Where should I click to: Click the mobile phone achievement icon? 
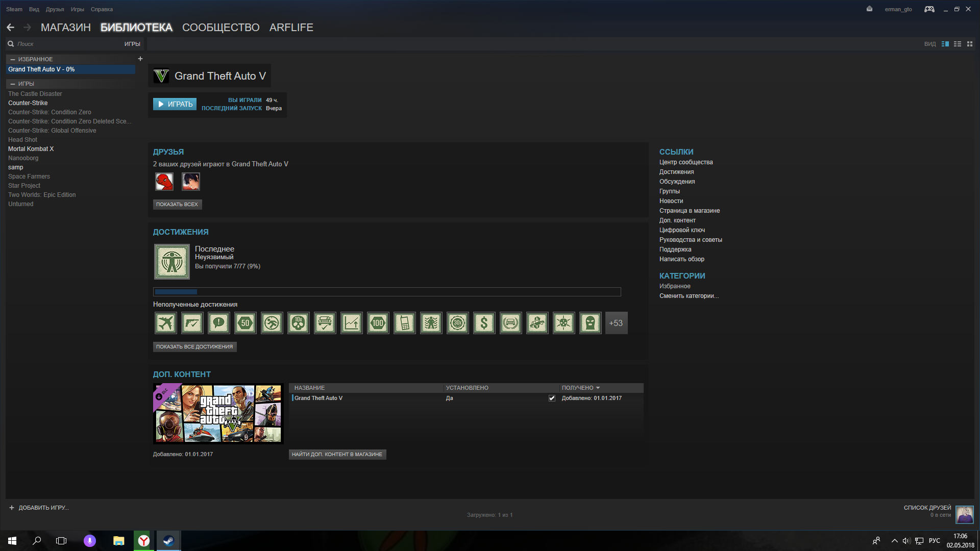pos(405,323)
